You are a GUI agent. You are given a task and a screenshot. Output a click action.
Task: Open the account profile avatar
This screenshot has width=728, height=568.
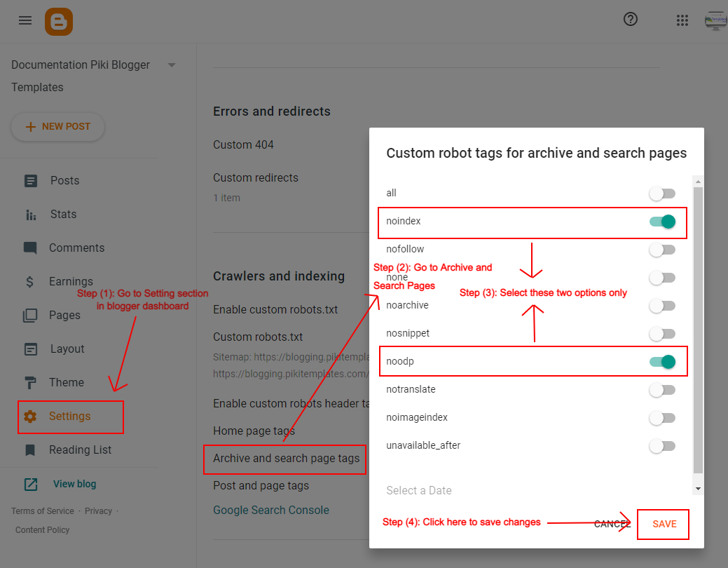pyautogui.click(x=716, y=20)
